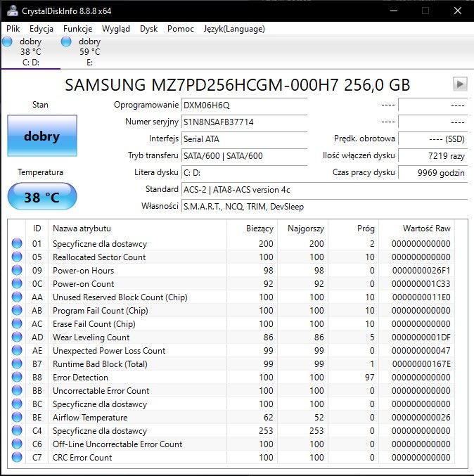Click status orb for Runtime Bad Block

[x=17, y=364]
